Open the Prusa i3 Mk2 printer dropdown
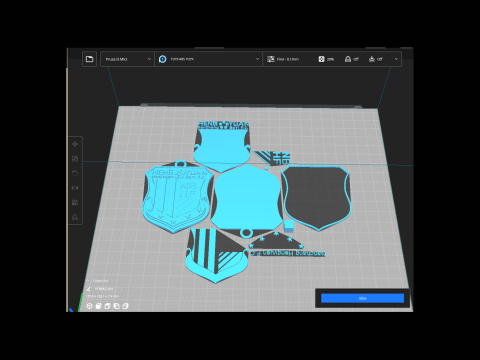Screen dimensions: 480x360 tap(127, 59)
